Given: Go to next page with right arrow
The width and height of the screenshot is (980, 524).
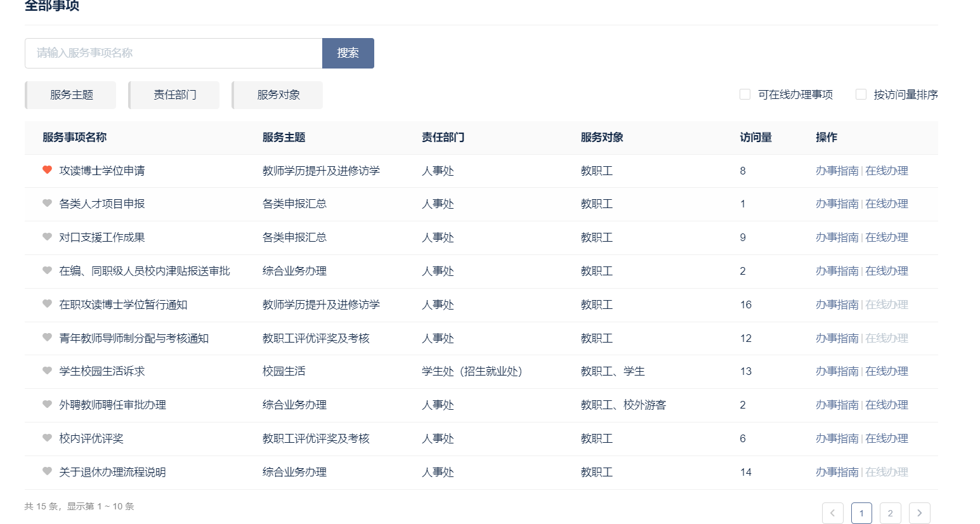Looking at the screenshot, I should pos(919,513).
